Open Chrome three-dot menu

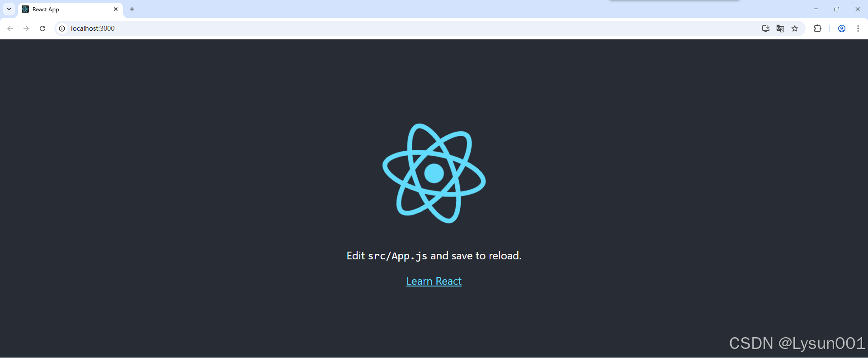click(x=858, y=29)
